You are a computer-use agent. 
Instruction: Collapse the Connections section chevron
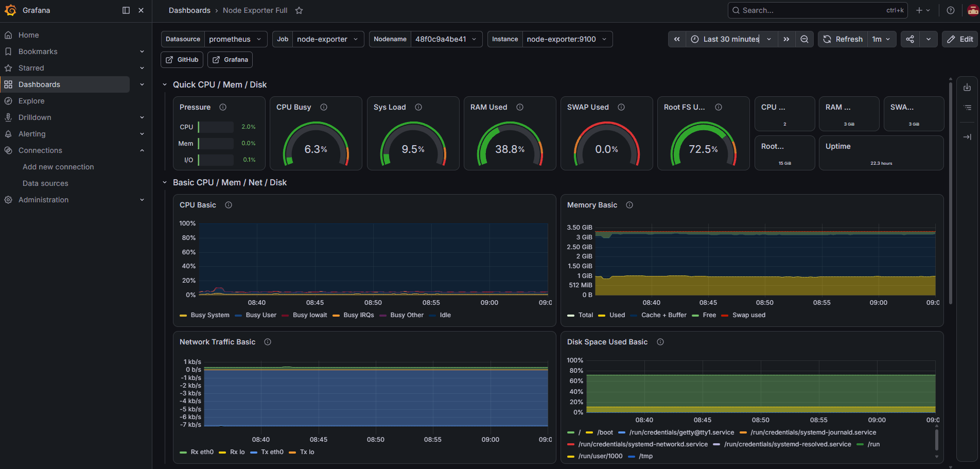[142, 150]
